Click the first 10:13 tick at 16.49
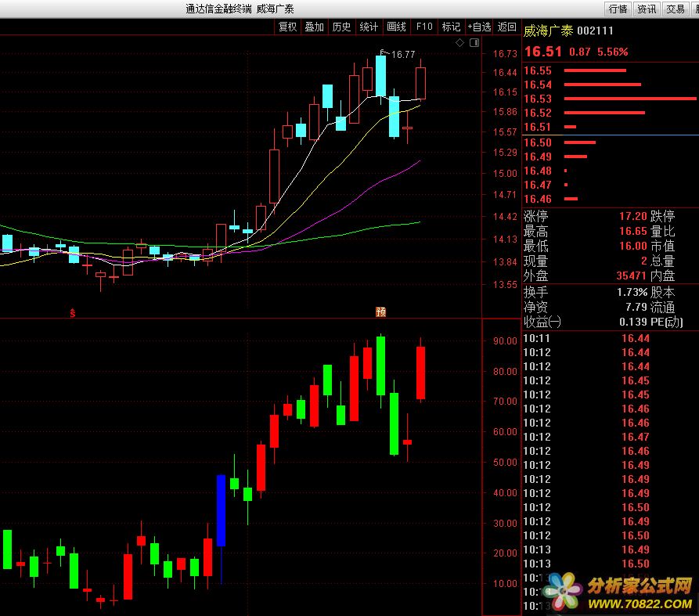This screenshot has height=616, width=699. pyautogui.click(x=611, y=549)
